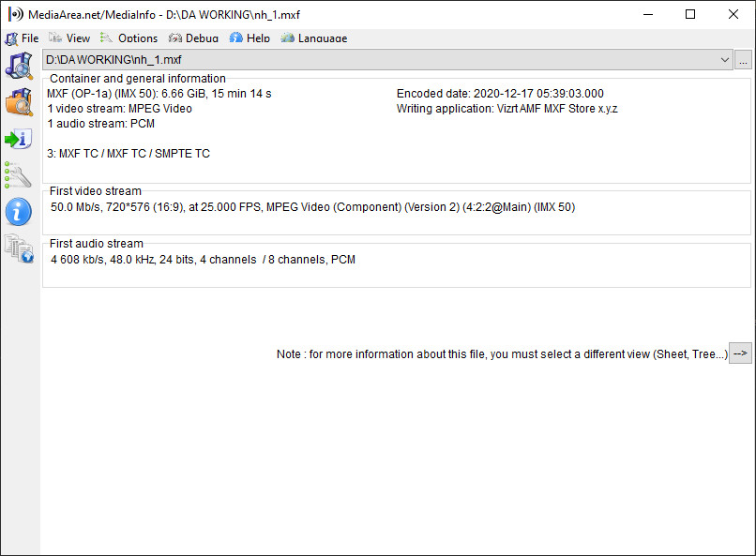Select 'Writing application: Vizrt AMF MXF Store' text

507,109
